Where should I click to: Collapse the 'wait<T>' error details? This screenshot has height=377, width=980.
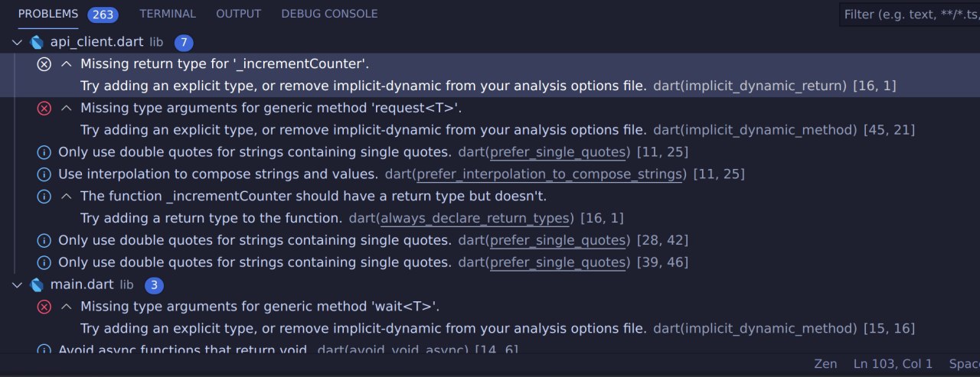coord(67,307)
